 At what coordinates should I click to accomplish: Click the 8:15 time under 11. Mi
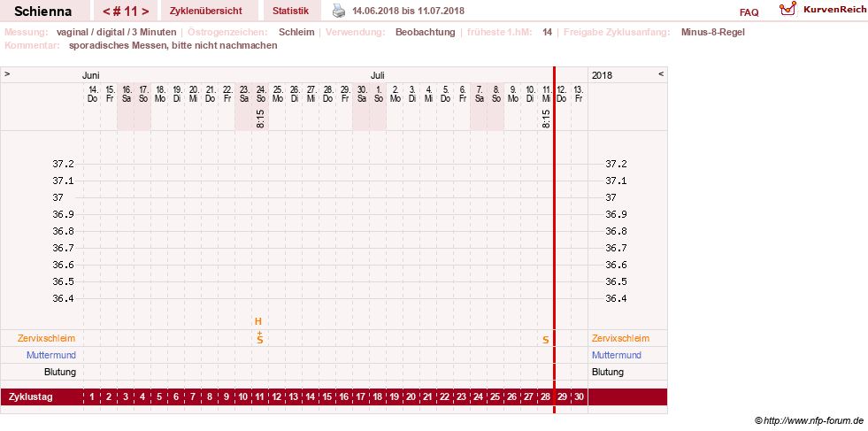546,119
